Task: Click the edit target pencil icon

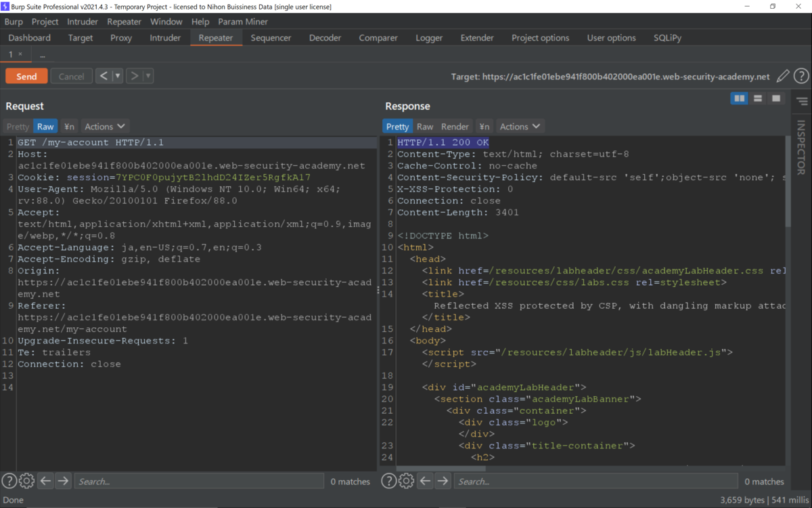Action: click(783, 77)
